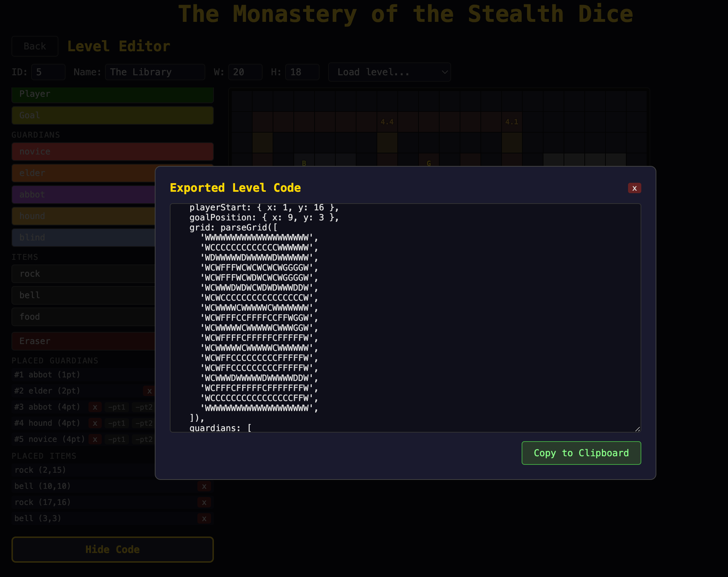Select the abbot guardian brush

pos(83,195)
